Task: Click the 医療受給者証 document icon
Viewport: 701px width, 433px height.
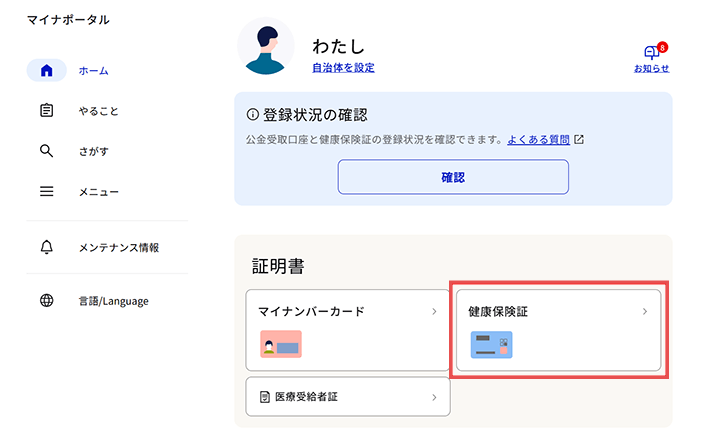Action: (x=265, y=397)
